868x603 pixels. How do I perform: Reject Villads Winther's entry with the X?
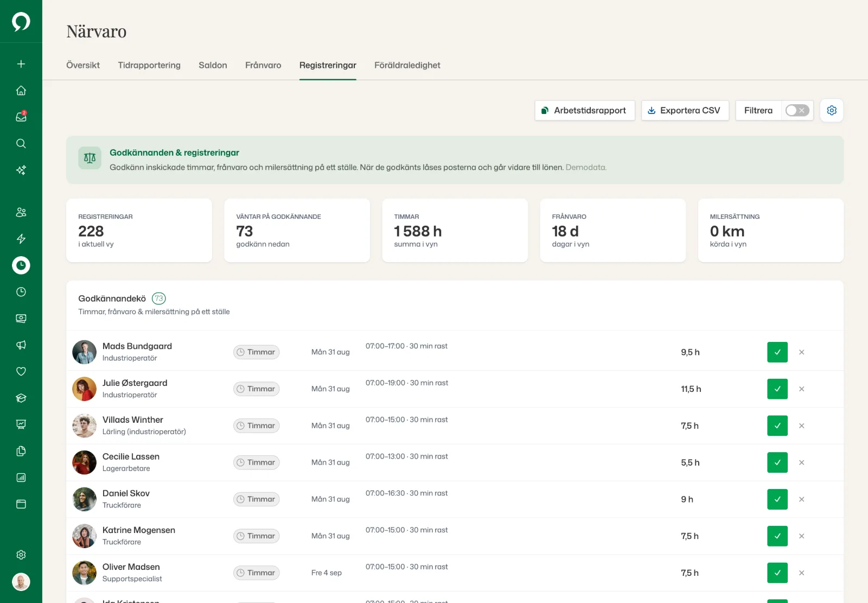pos(801,426)
